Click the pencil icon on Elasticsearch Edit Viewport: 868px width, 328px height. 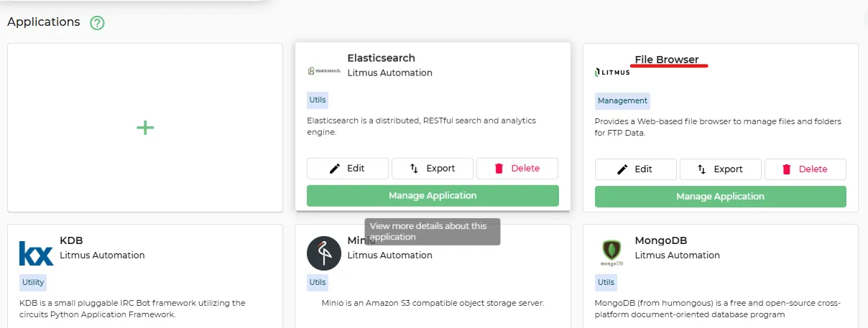point(335,169)
